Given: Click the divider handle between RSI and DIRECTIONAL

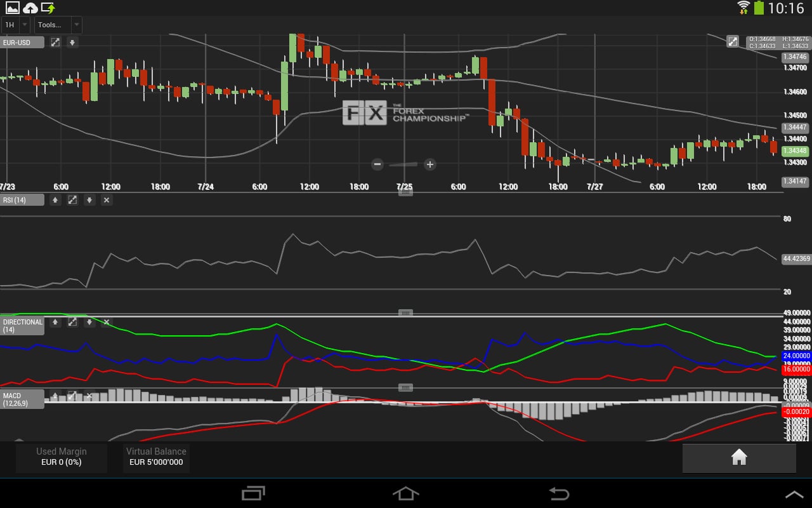Looking at the screenshot, I should [x=405, y=313].
